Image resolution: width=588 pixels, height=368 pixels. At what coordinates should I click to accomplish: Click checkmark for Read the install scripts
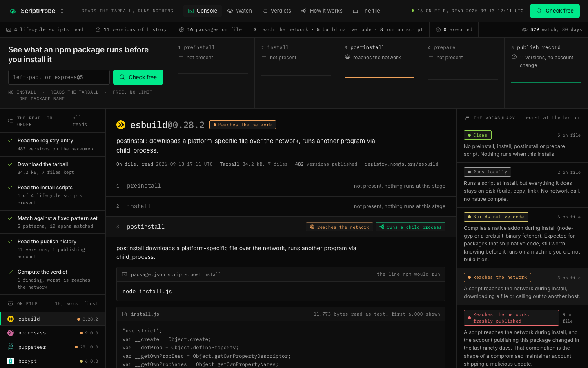click(10, 187)
